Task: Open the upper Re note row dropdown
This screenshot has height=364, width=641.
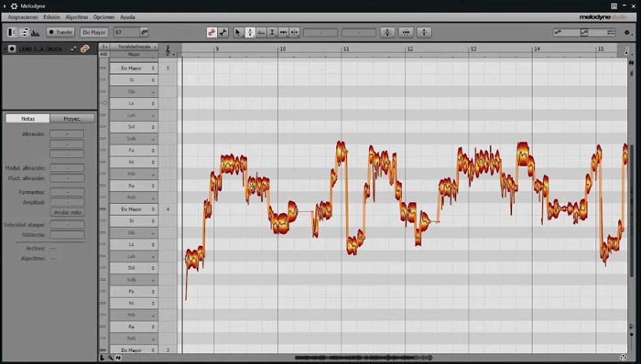Action: (134, 186)
